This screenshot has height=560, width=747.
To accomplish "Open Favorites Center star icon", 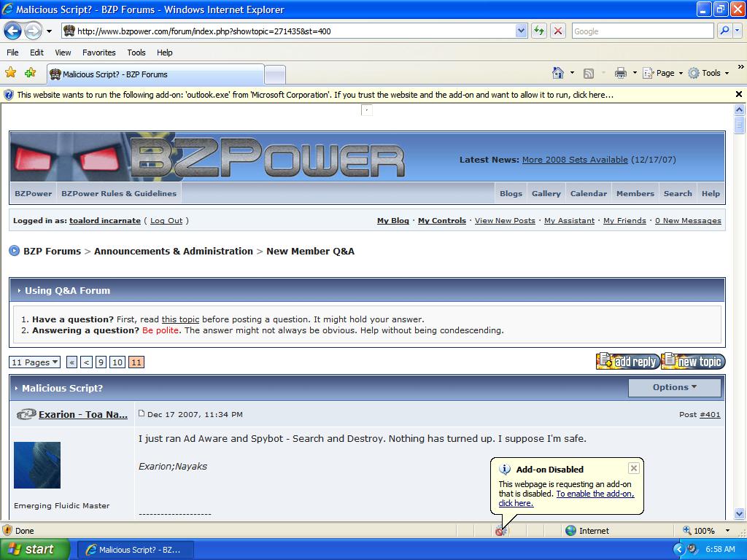I will click(x=10, y=73).
